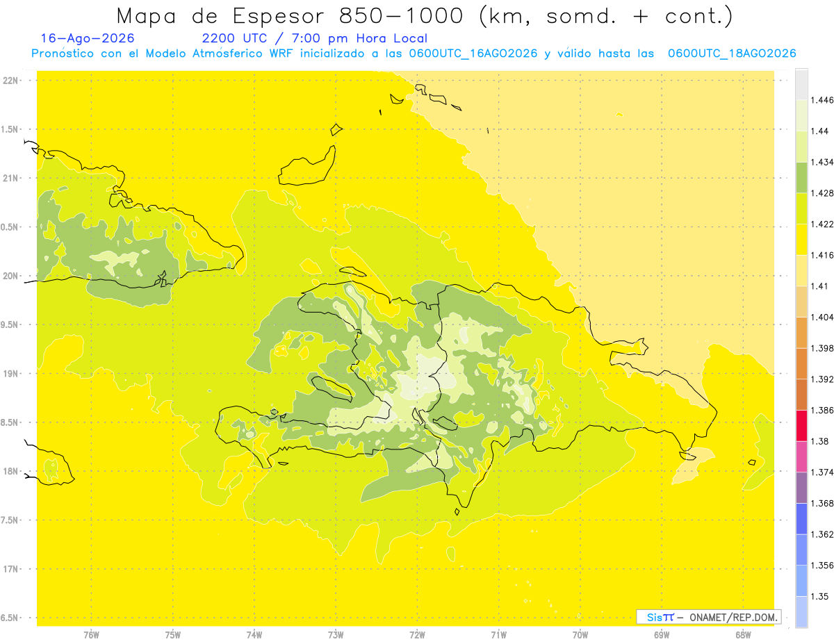Select the legend value '1.368'
834x644 pixels.
point(822,503)
